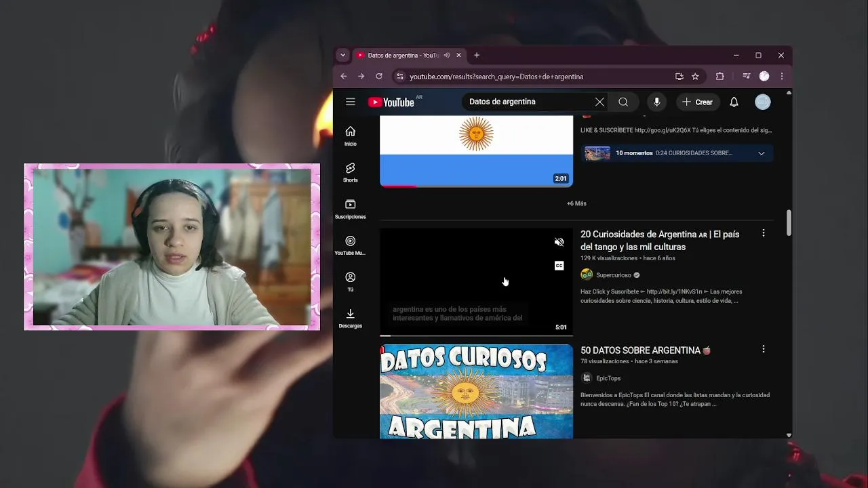Open the media control button in toolbar
Screen dimensions: 868x488
[747, 77]
